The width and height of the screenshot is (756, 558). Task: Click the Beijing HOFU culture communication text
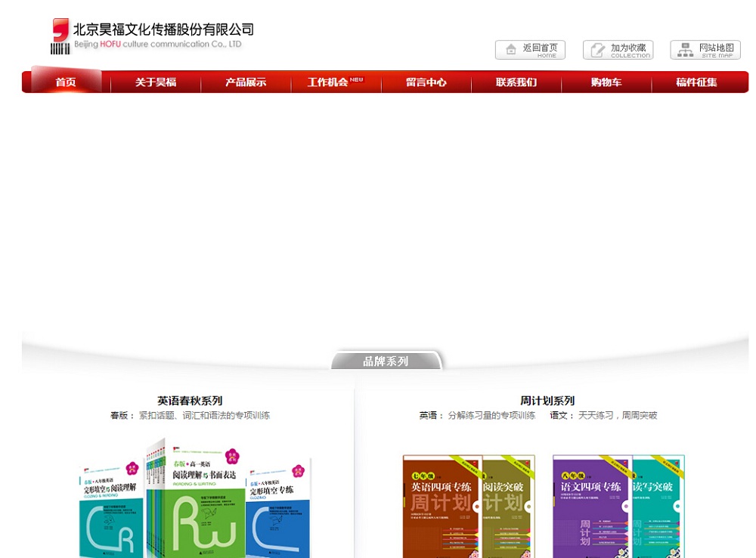(158, 44)
